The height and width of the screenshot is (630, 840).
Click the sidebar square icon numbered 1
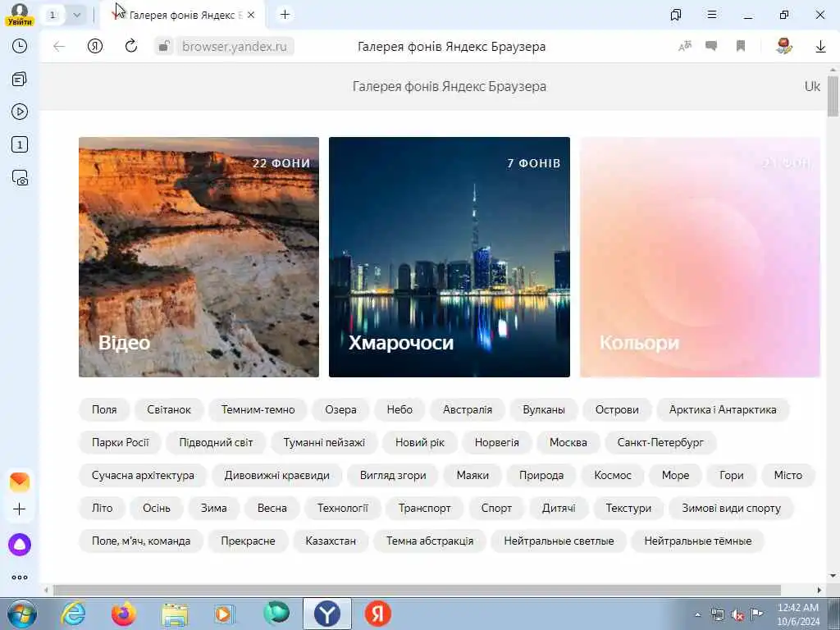click(20, 144)
